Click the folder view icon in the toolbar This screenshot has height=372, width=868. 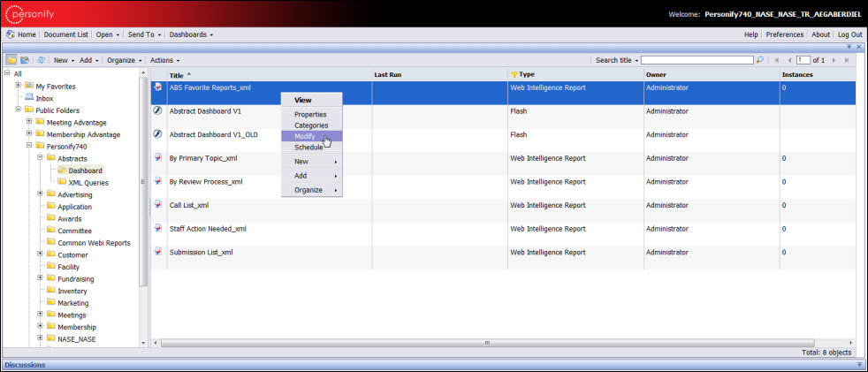[x=11, y=60]
